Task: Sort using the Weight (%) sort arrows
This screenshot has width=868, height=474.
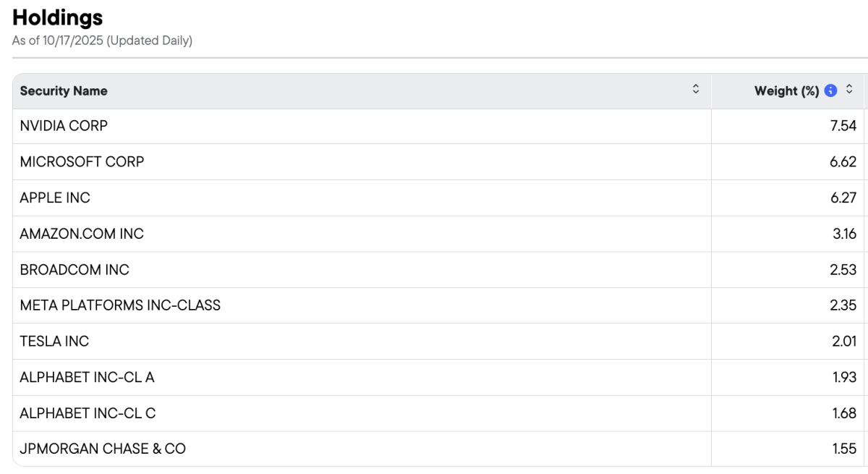Action: tap(850, 90)
